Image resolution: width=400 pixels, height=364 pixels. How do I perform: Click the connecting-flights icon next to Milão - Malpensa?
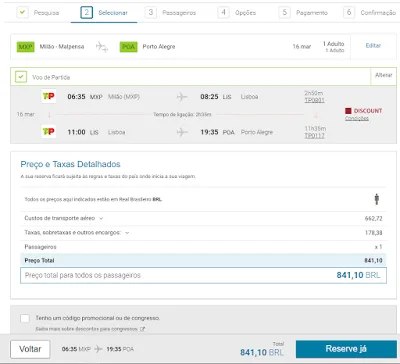102,47
